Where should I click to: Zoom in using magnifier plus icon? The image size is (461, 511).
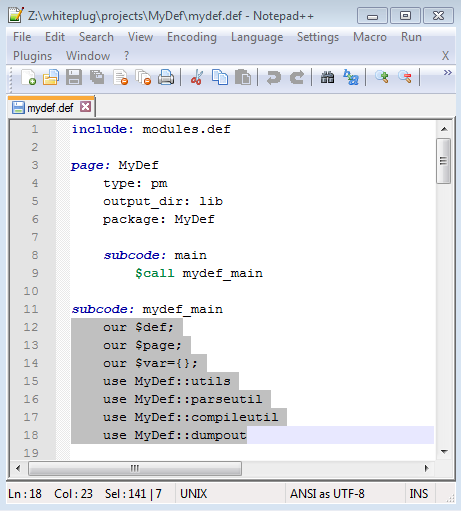click(382, 77)
